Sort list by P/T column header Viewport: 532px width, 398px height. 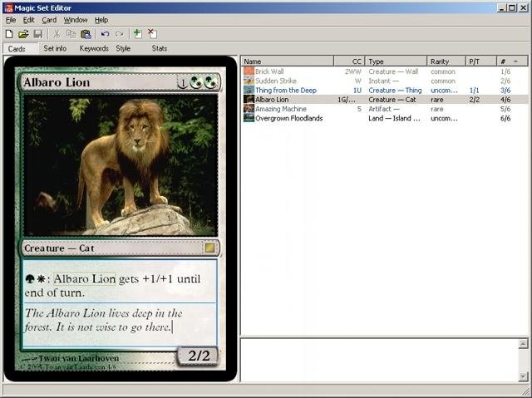point(480,61)
